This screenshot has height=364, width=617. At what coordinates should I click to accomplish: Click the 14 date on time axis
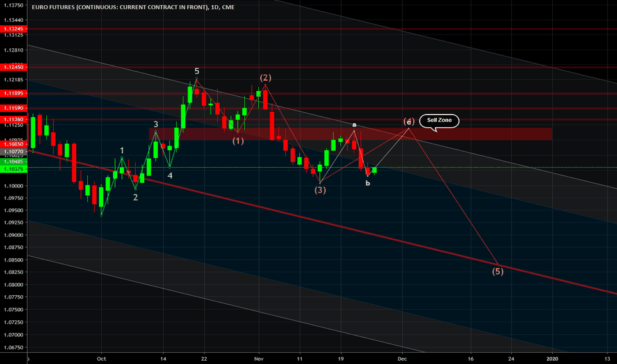[164, 359]
